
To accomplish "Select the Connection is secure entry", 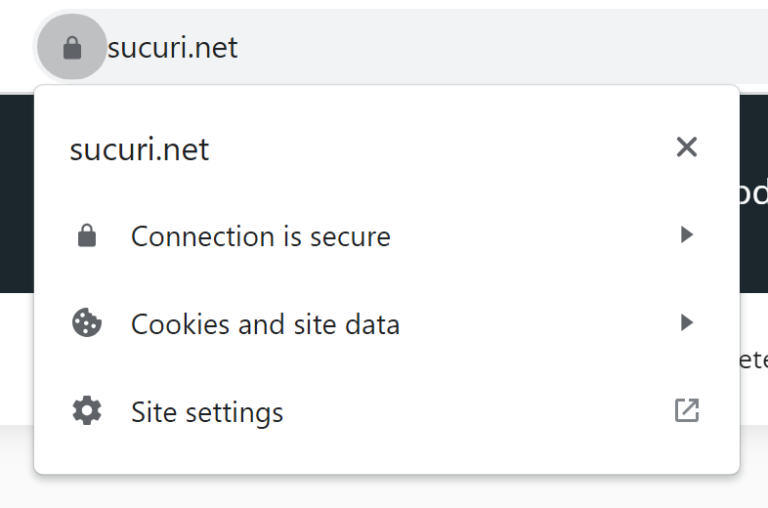I will pos(260,237).
